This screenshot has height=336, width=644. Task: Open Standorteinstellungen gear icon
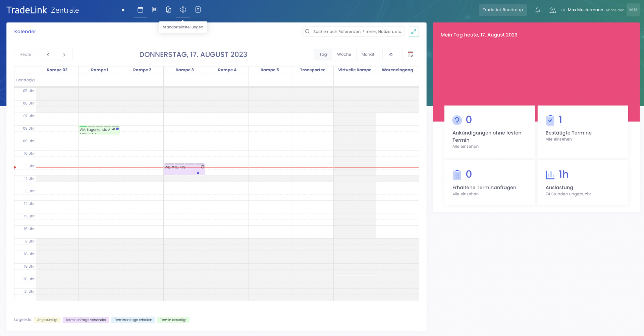(183, 10)
